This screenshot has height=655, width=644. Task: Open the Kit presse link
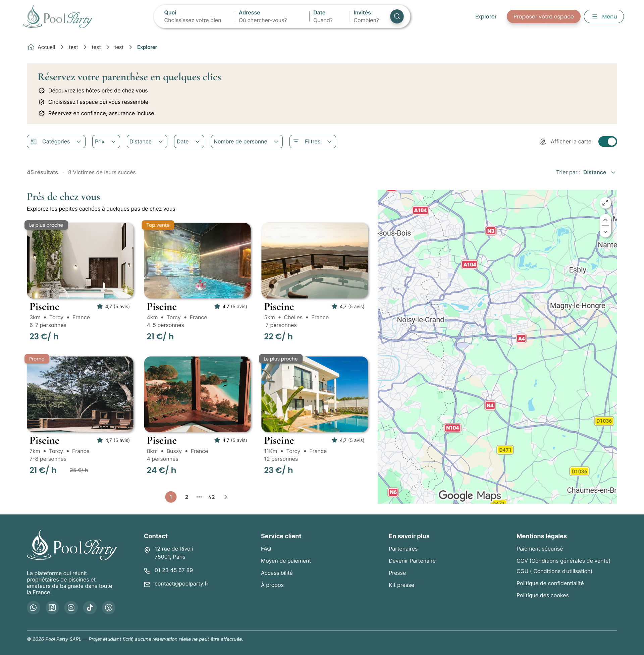pyautogui.click(x=401, y=585)
